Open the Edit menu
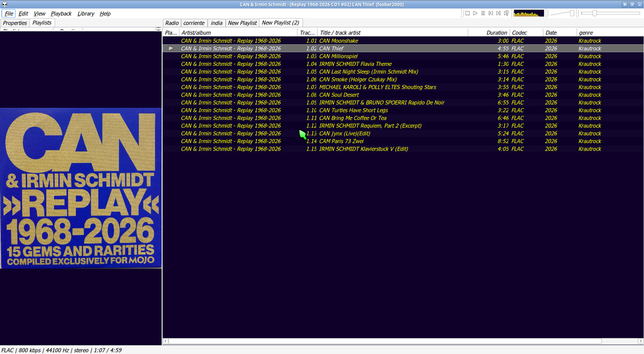This screenshot has height=354, width=644. click(24, 14)
